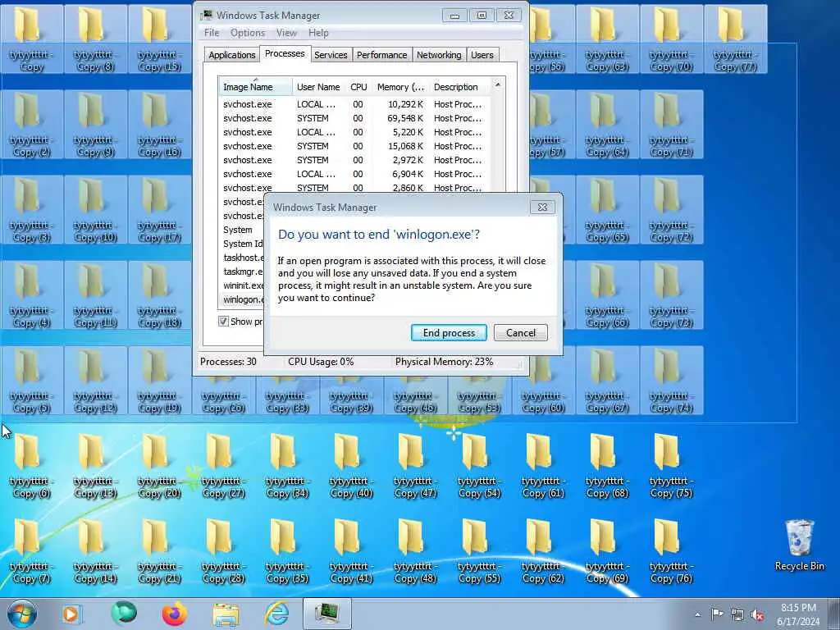Launch Internet Explorer from the taskbar
840x630 pixels.
click(x=276, y=614)
